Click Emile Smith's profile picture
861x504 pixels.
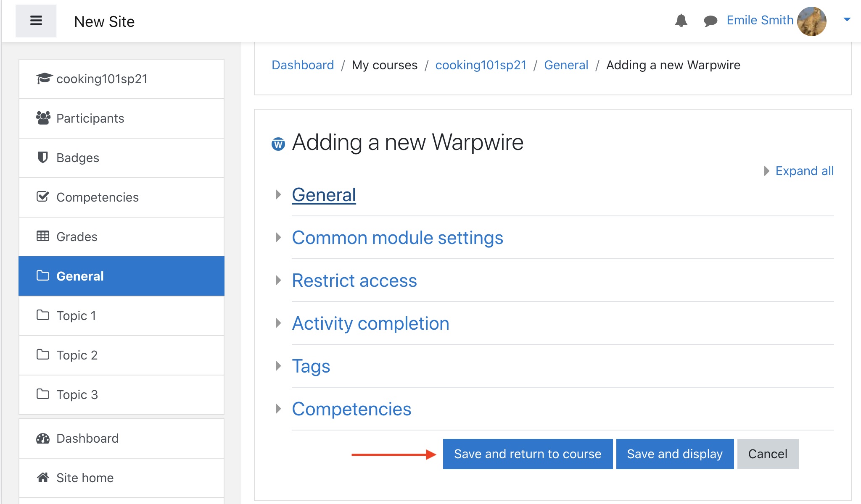coord(811,21)
